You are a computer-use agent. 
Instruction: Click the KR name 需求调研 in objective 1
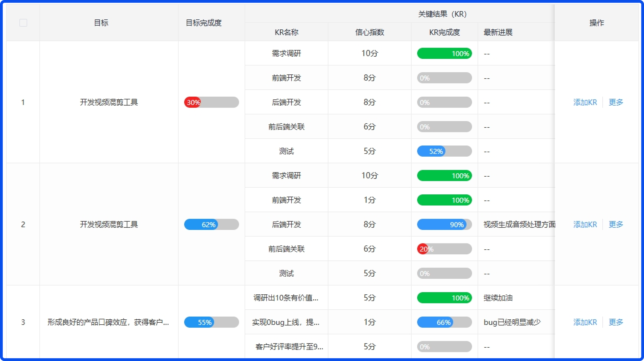[x=286, y=53]
